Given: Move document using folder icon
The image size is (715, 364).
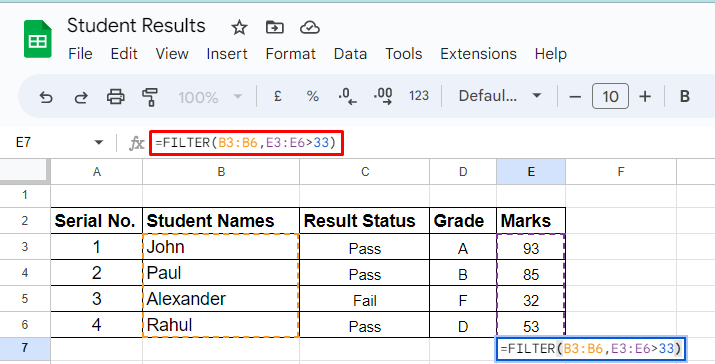Looking at the screenshot, I should 275,27.
